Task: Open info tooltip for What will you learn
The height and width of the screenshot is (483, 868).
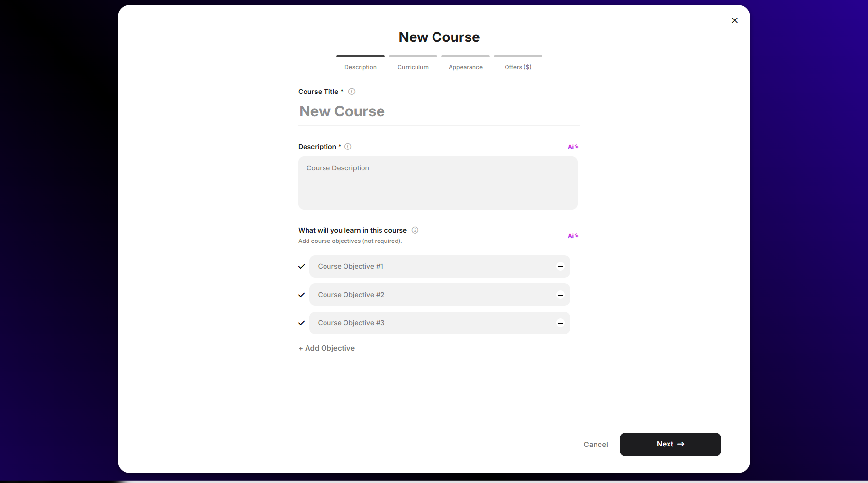Action: tap(415, 230)
